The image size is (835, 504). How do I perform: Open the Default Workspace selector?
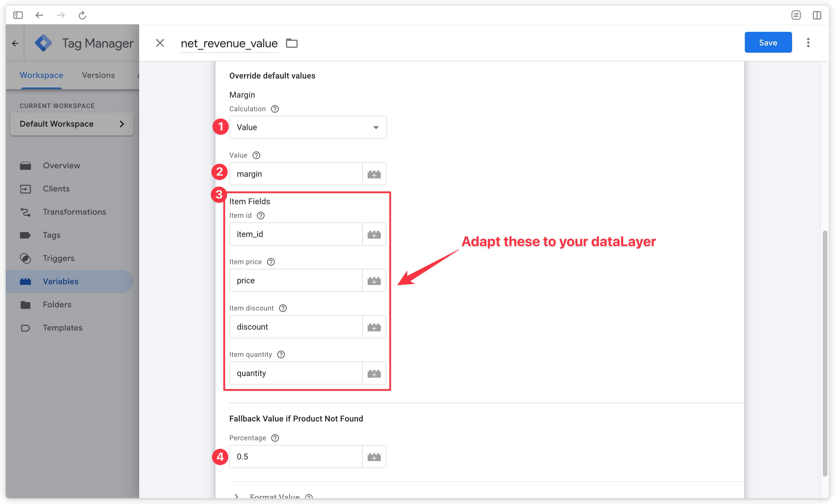point(72,124)
